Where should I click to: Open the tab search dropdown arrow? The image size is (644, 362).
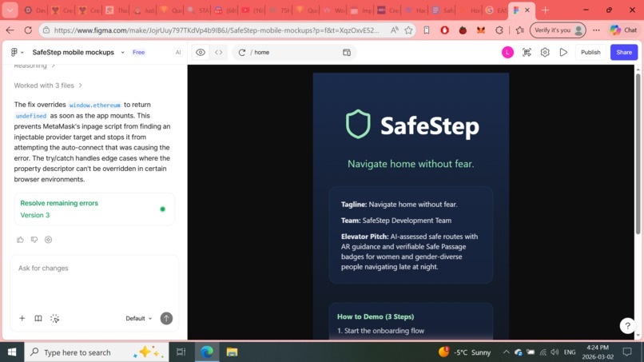pyautogui.click(x=10, y=10)
